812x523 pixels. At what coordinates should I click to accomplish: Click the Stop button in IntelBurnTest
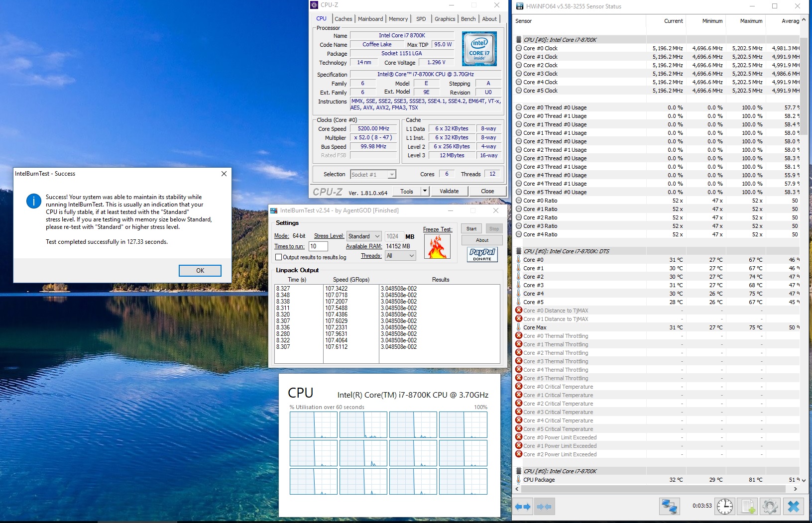pyautogui.click(x=494, y=229)
